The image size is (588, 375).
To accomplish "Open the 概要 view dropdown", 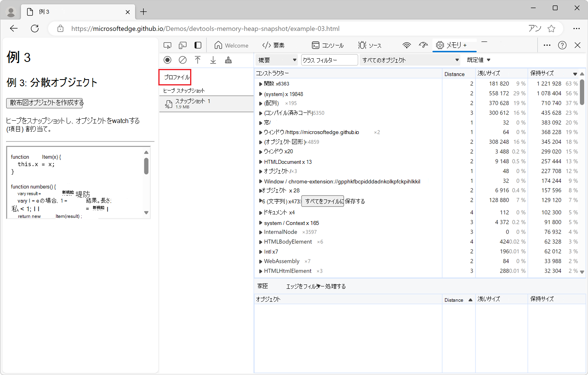I will pyautogui.click(x=277, y=60).
